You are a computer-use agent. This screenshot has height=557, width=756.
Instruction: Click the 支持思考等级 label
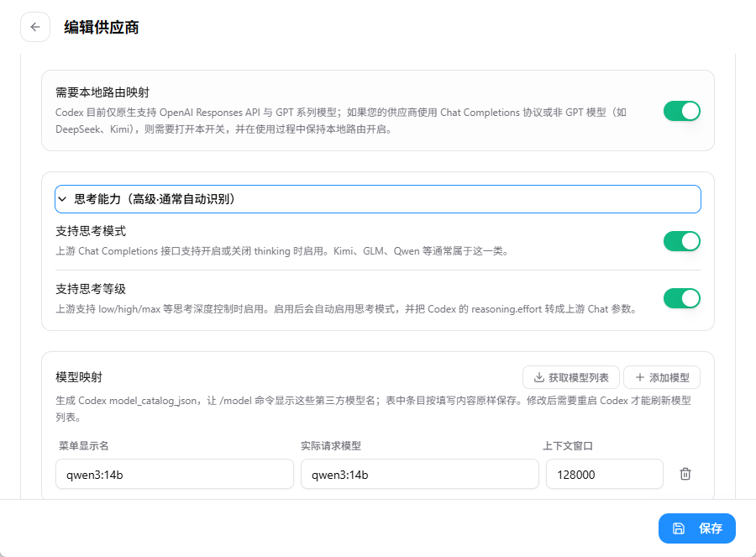[91, 289]
